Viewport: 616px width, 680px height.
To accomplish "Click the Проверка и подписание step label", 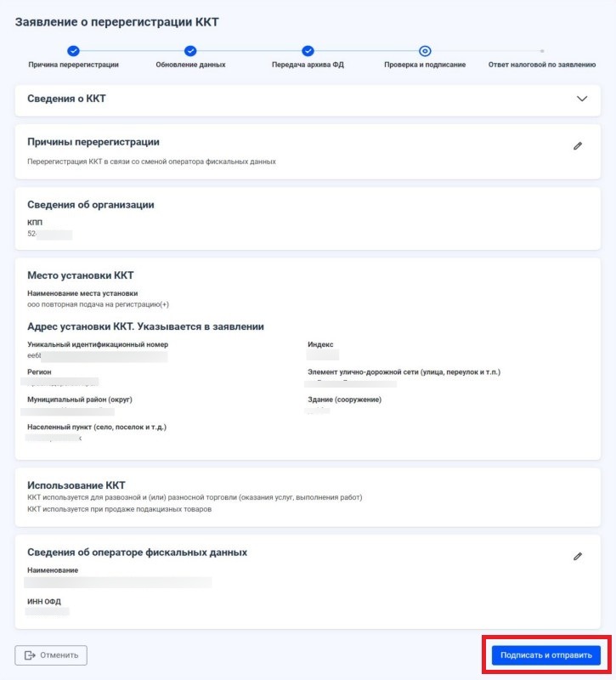I will tap(425, 65).
